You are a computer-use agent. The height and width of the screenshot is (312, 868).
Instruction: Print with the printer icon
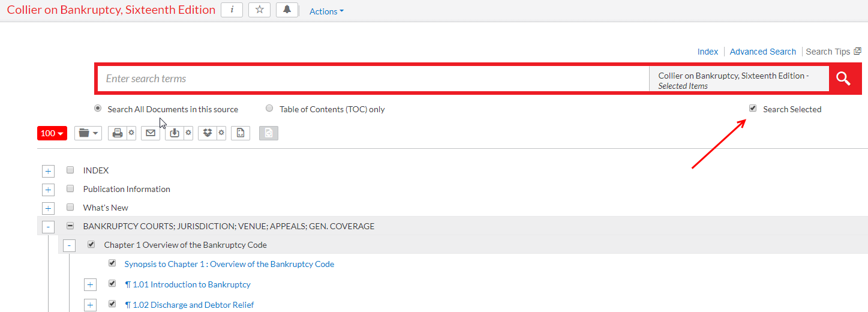118,133
